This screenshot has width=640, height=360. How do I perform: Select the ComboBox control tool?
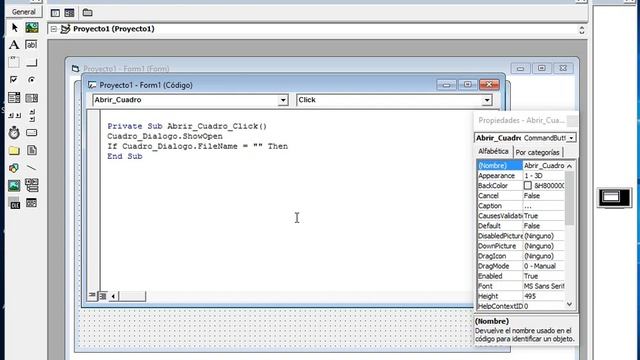(x=14, y=98)
